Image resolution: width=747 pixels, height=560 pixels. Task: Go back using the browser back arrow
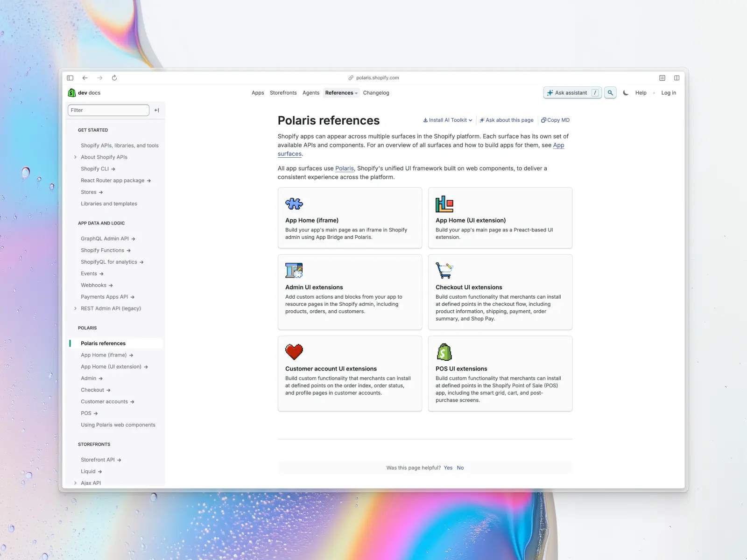[x=85, y=78]
